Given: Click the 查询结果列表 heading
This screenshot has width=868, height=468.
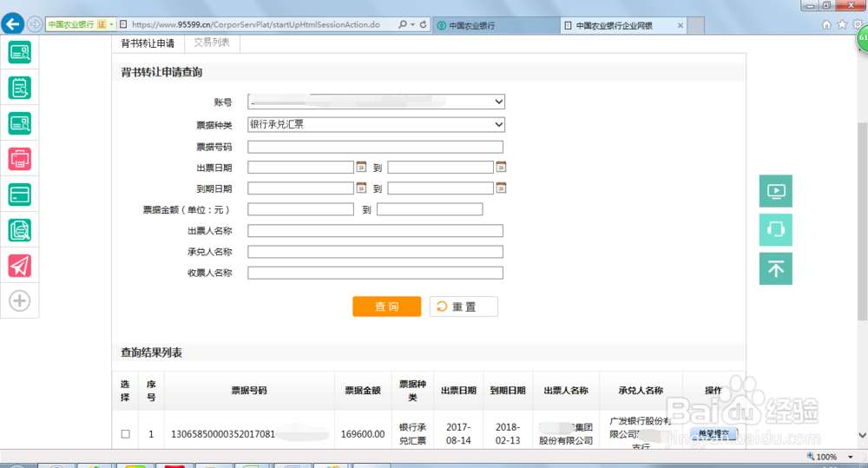Looking at the screenshot, I should (152, 353).
